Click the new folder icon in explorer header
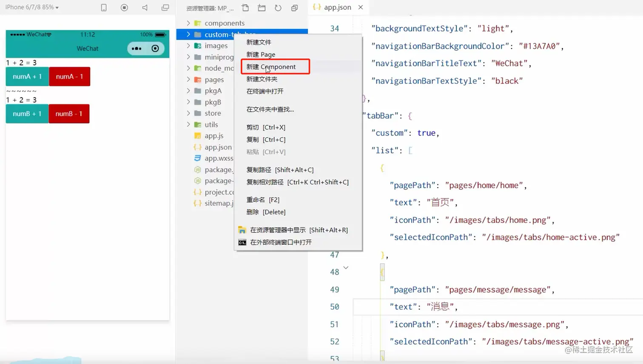The width and height of the screenshot is (643, 364). (x=262, y=8)
